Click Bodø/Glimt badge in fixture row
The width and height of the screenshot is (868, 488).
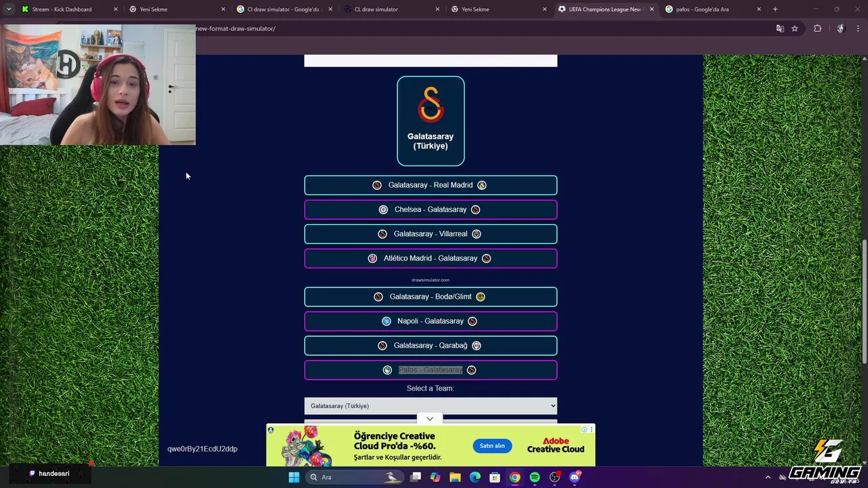pyautogui.click(x=480, y=297)
